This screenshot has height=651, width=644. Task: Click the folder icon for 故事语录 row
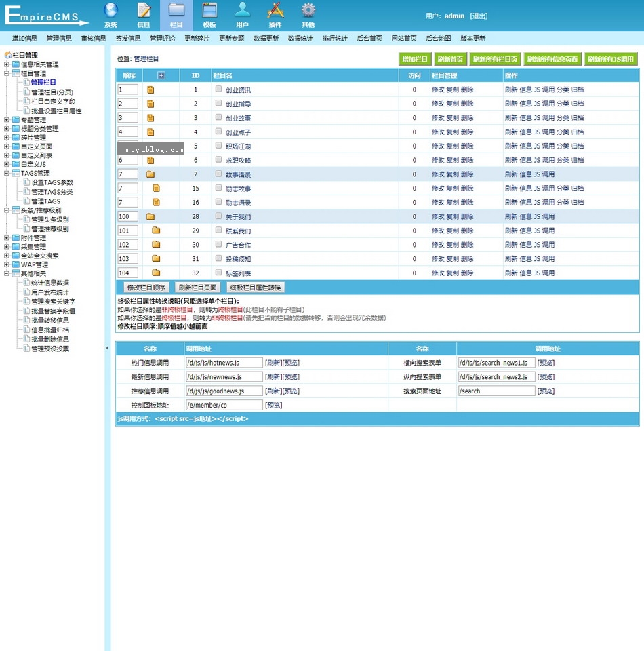150,174
